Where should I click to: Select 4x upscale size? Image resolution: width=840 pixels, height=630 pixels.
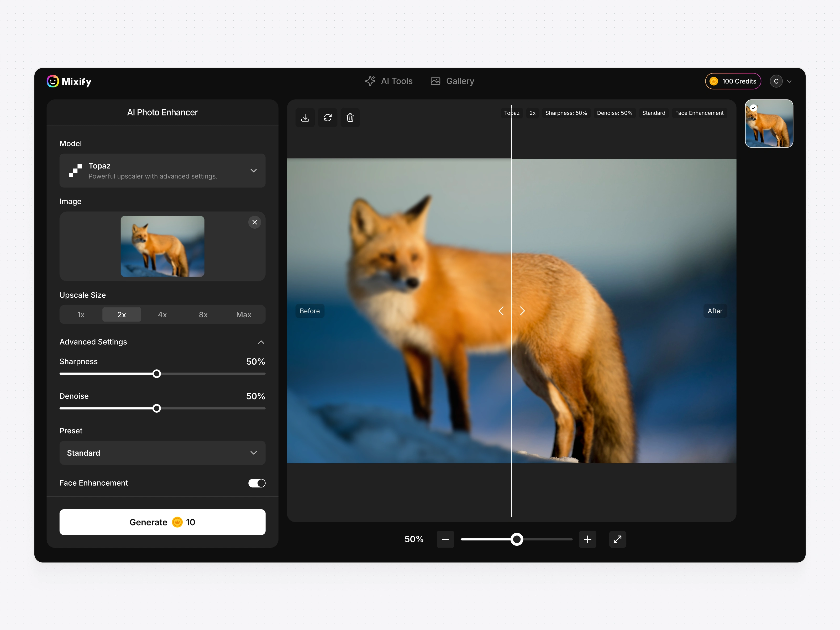(162, 315)
